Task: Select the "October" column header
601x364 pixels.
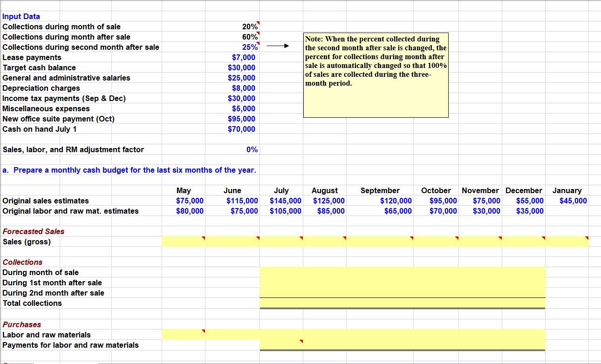Action: [436, 190]
